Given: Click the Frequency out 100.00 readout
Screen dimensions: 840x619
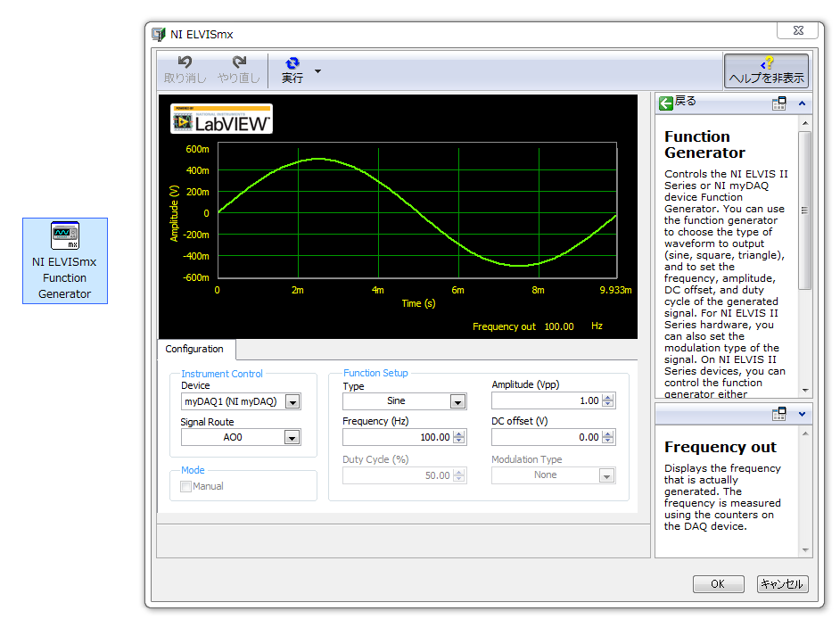Looking at the screenshot, I should click(x=559, y=326).
